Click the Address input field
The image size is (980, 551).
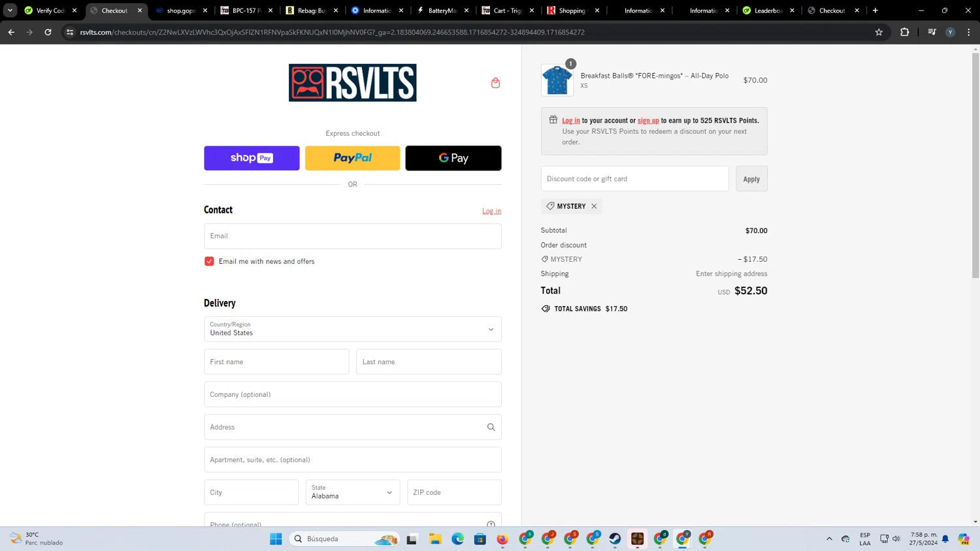[x=353, y=427]
